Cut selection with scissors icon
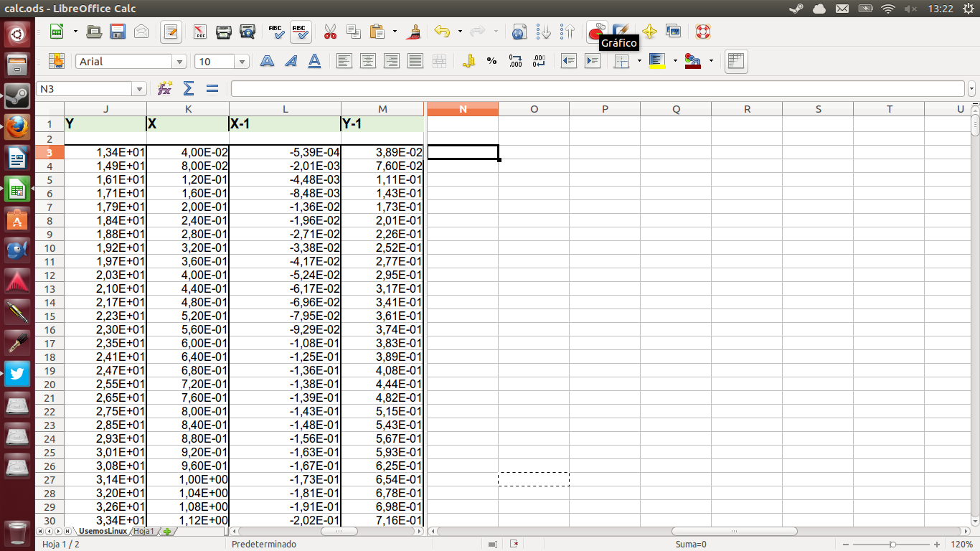 point(330,32)
